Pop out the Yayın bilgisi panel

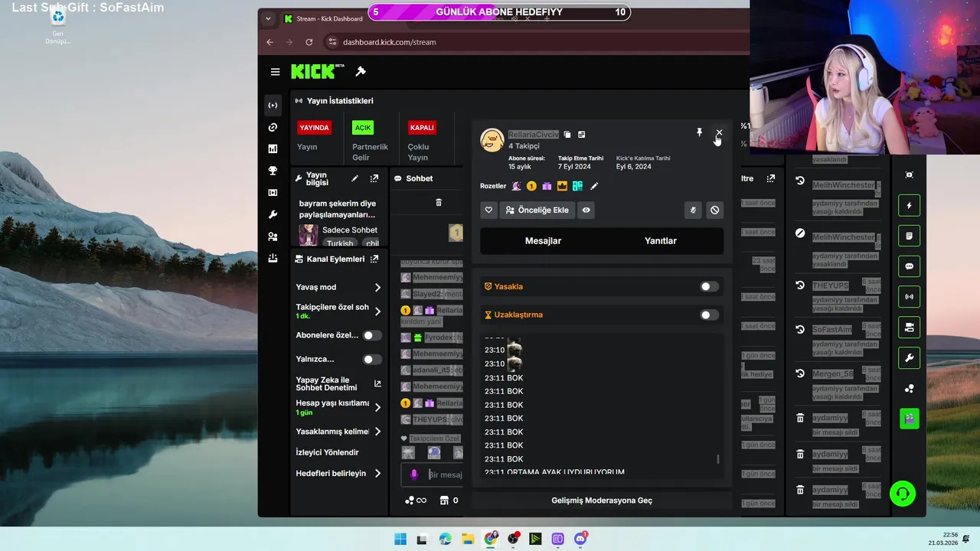tap(374, 178)
